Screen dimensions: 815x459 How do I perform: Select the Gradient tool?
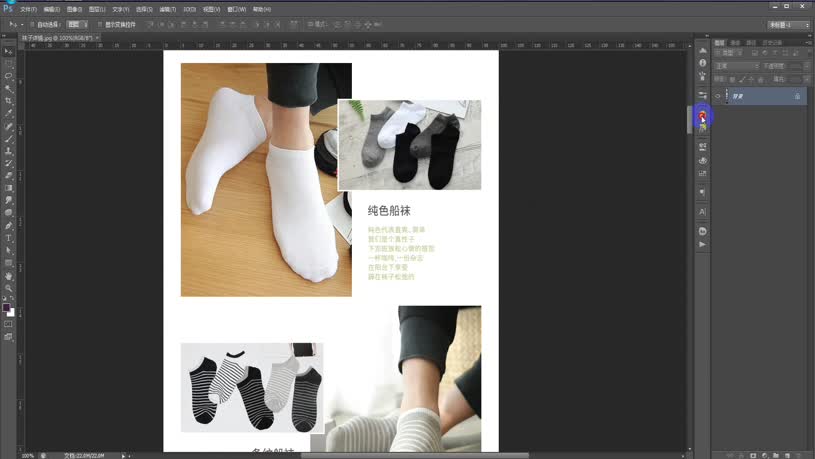point(8,188)
